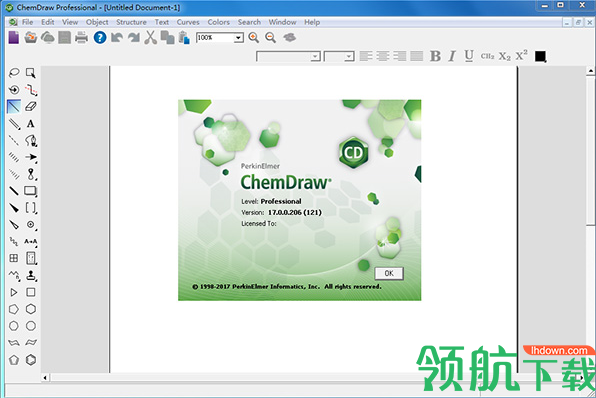This screenshot has height=398, width=596.
Task: Select the Structure Perspective rotate tool
Action: pos(14,90)
